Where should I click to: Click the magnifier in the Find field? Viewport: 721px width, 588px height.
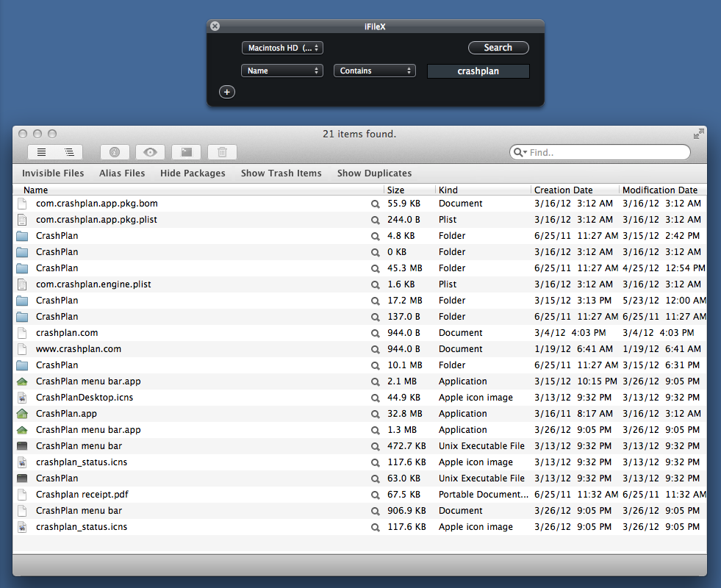click(x=520, y=152)
